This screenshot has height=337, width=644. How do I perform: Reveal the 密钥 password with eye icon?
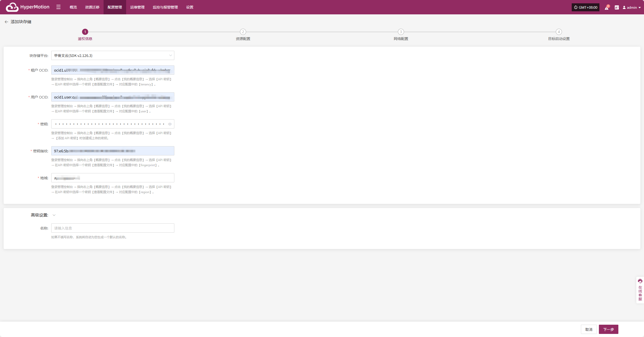[x=170, y=124]
